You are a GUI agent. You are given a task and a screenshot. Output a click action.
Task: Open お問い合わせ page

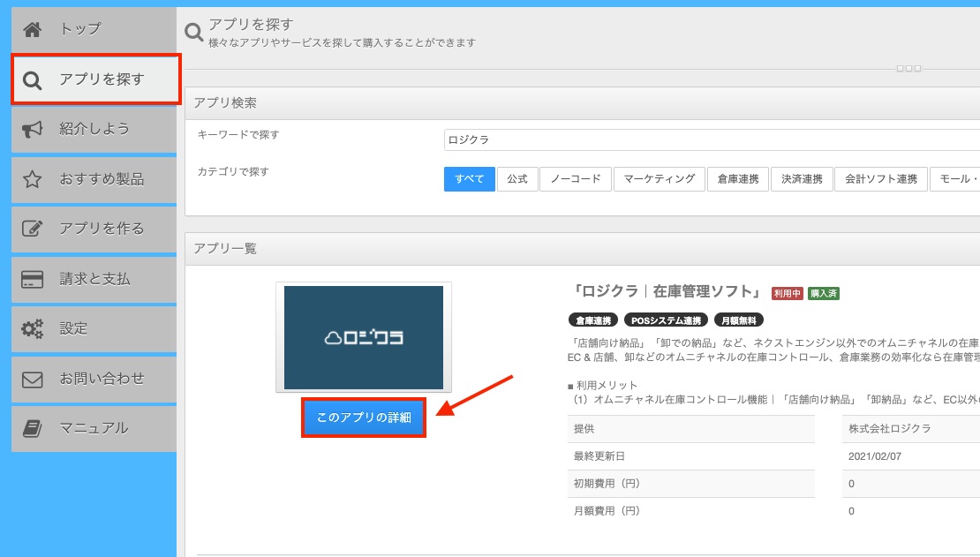94,379
